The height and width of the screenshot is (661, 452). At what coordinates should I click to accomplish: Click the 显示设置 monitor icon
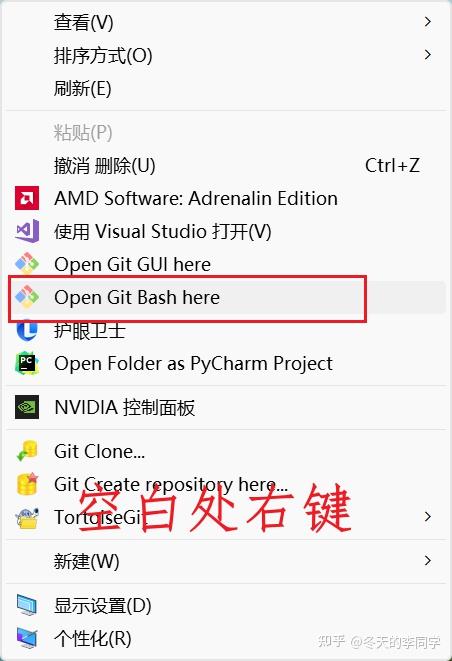tap(27, 605)
